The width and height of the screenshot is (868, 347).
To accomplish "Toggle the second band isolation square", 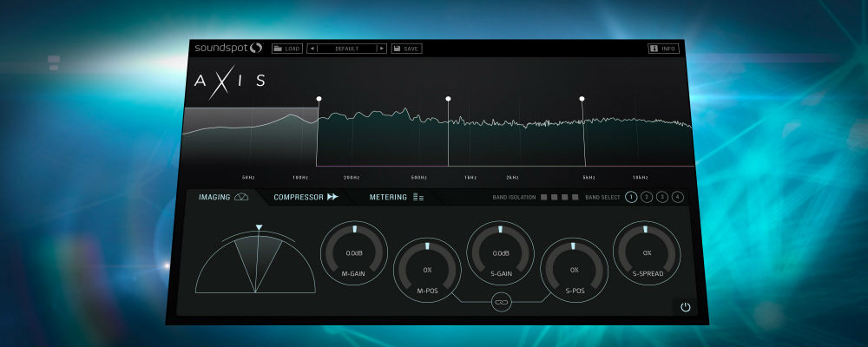I will (x=555, y=197).
